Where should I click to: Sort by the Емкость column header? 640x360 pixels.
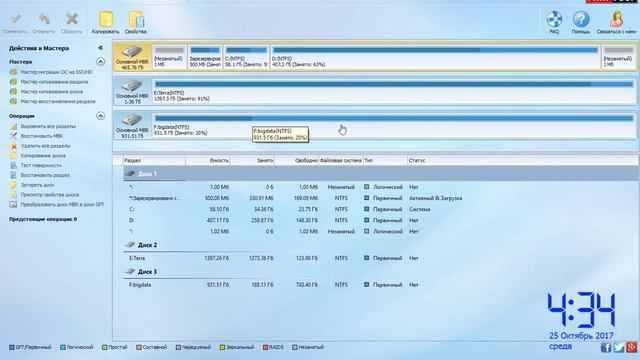click(208, 160)
